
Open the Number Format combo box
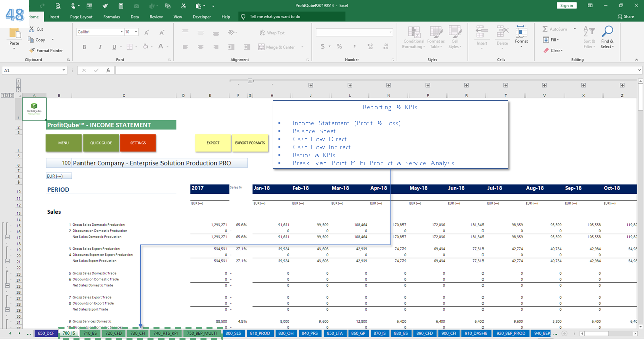click(355, 32)
